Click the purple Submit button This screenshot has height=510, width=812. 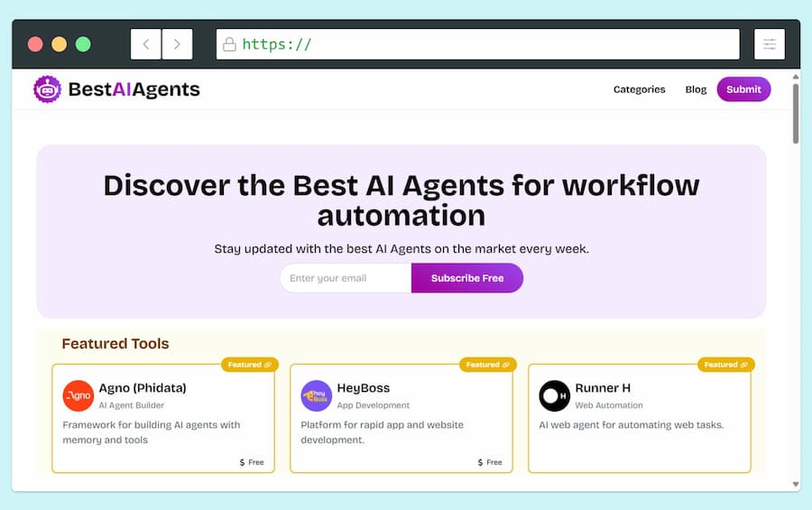pyautogui.click(x=743, y=89)
